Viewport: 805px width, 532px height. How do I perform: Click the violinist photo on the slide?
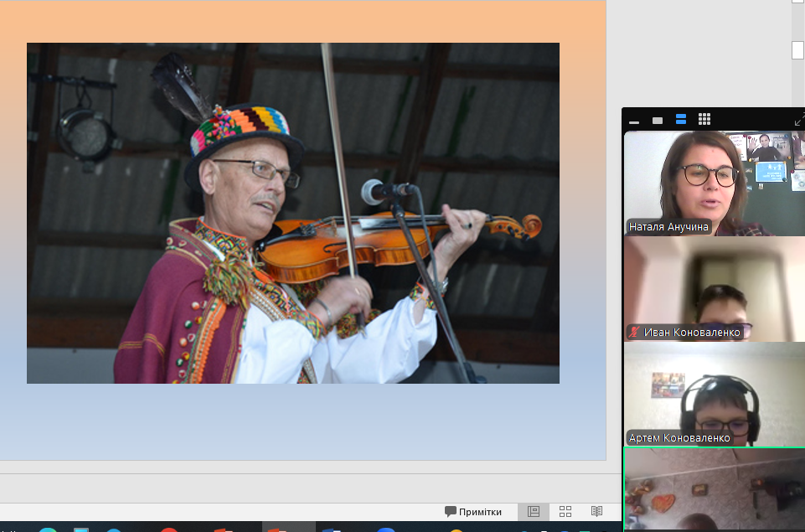292,213
